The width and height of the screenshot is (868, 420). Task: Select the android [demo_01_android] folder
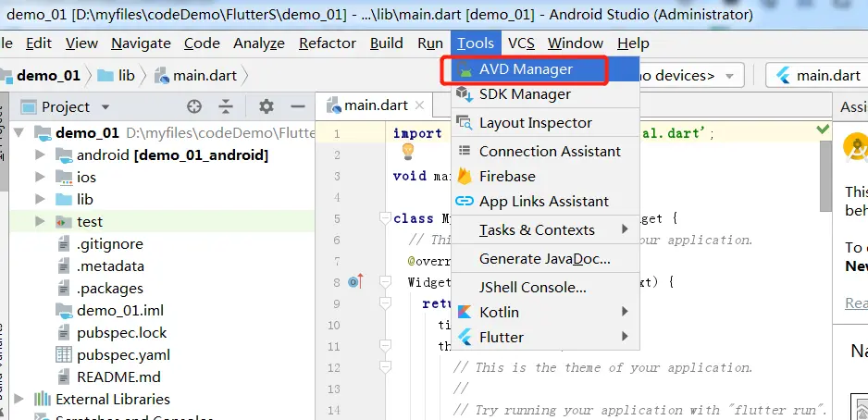tap(162, 155)
